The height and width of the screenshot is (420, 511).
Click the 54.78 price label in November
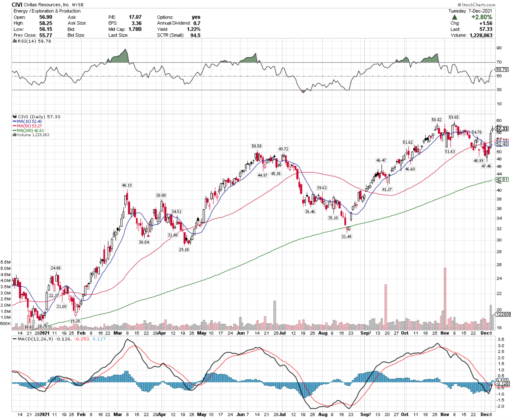pyautogui.click(x=477, y=132)
